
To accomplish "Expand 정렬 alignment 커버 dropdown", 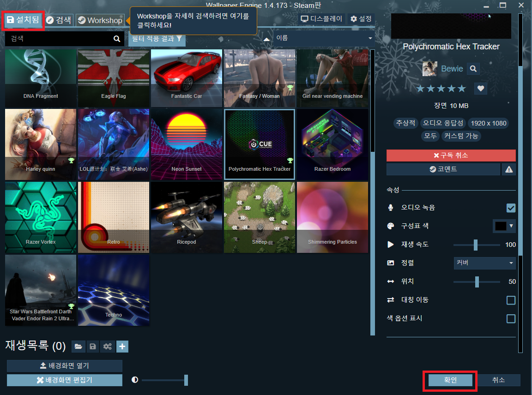I will pyautogui.click(x=484, y=263).
